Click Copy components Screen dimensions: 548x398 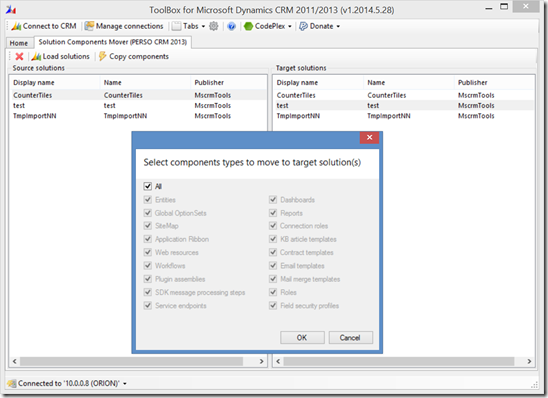point(134,56)
